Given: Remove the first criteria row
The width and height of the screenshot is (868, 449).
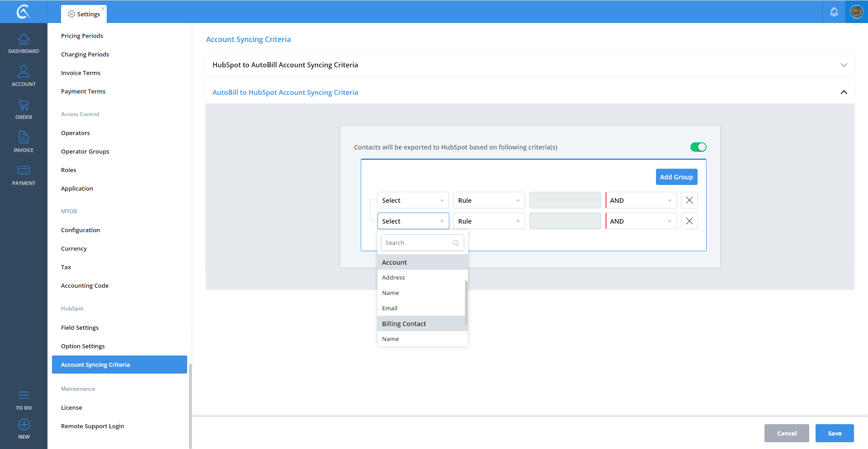Looking at the screenshot, I should pos(689,201).
